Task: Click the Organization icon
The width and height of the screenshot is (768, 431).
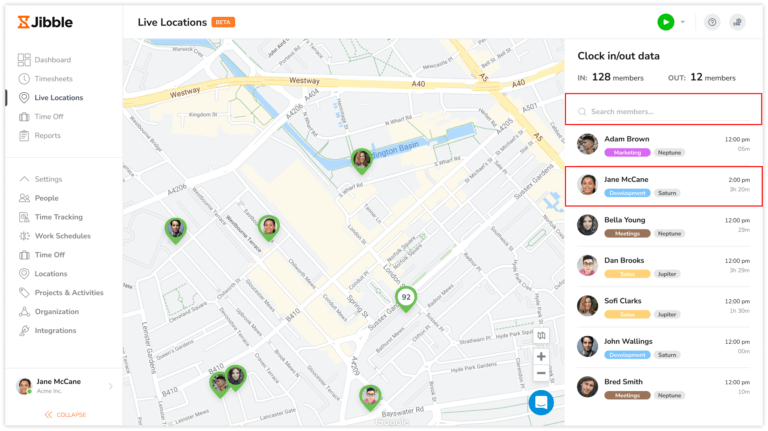Action: tap(24, 311)
